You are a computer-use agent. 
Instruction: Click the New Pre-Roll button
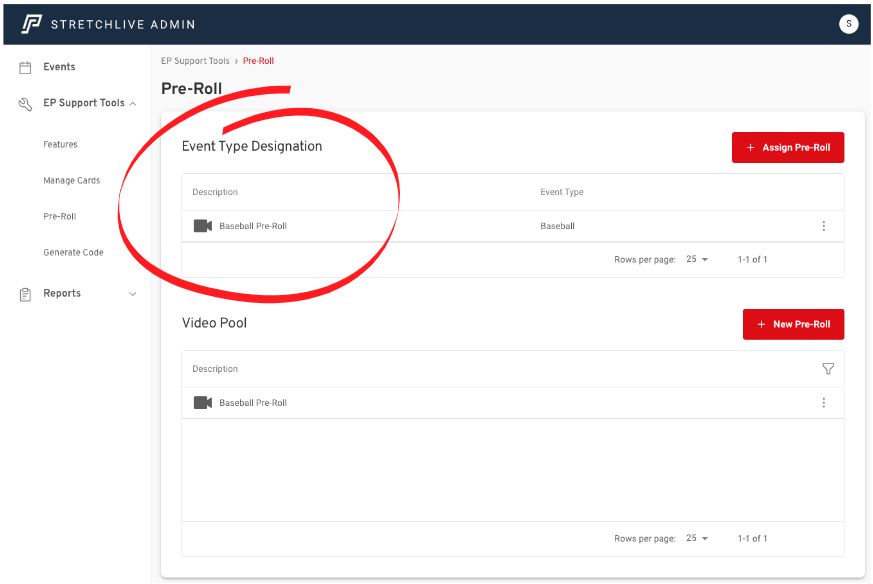[793, 324]
